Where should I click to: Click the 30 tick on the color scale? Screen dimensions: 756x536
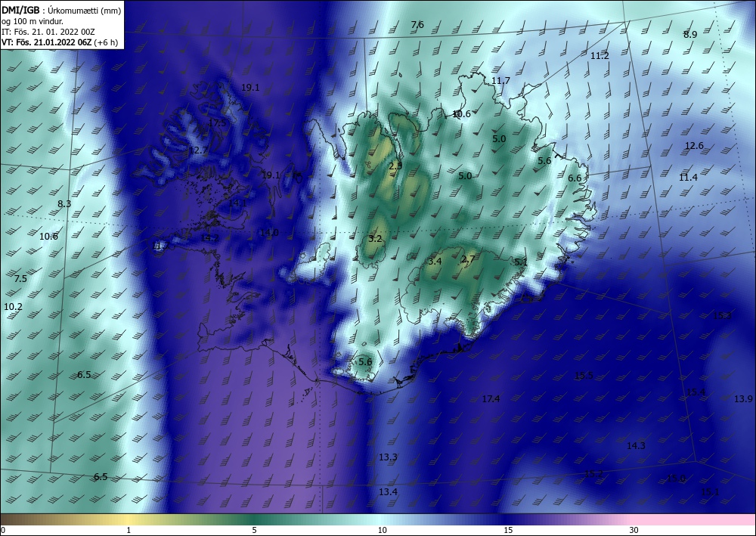click(634, 530)
